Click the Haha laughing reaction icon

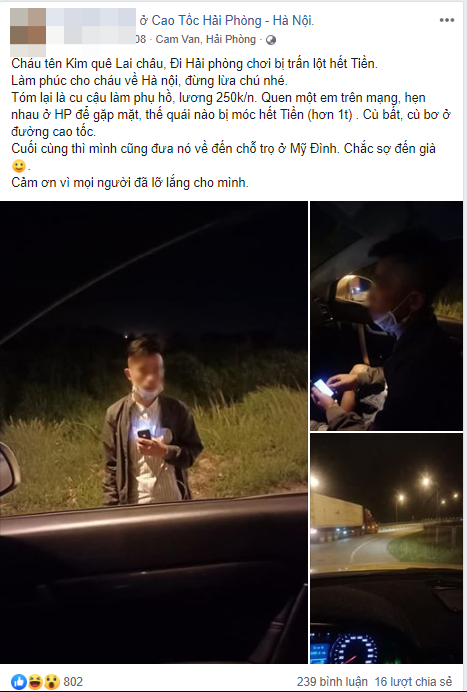point(35,682)
